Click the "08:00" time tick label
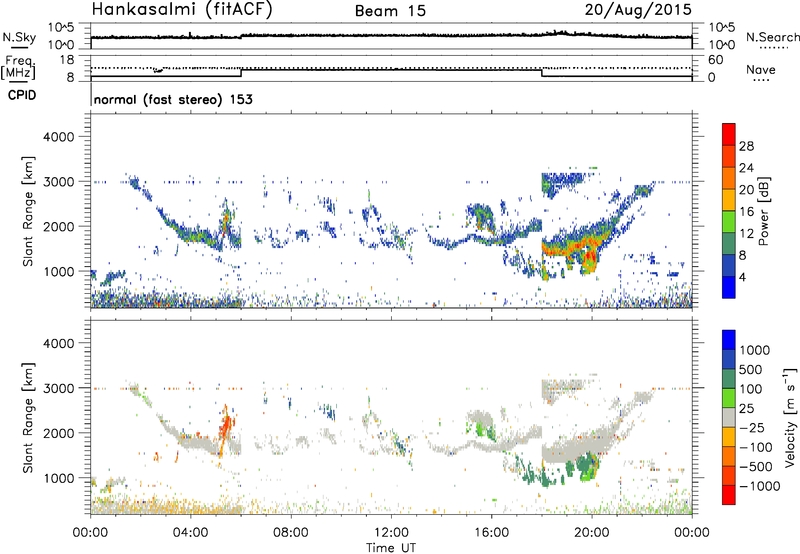This screenshot has height=554, width=800. click(x=291, y=533)
